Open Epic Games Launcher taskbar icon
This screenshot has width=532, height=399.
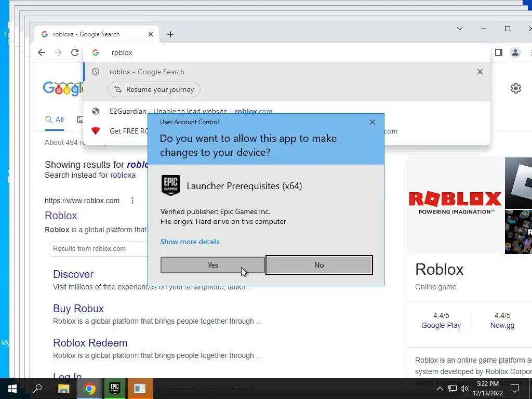click(x=115, y=389)
